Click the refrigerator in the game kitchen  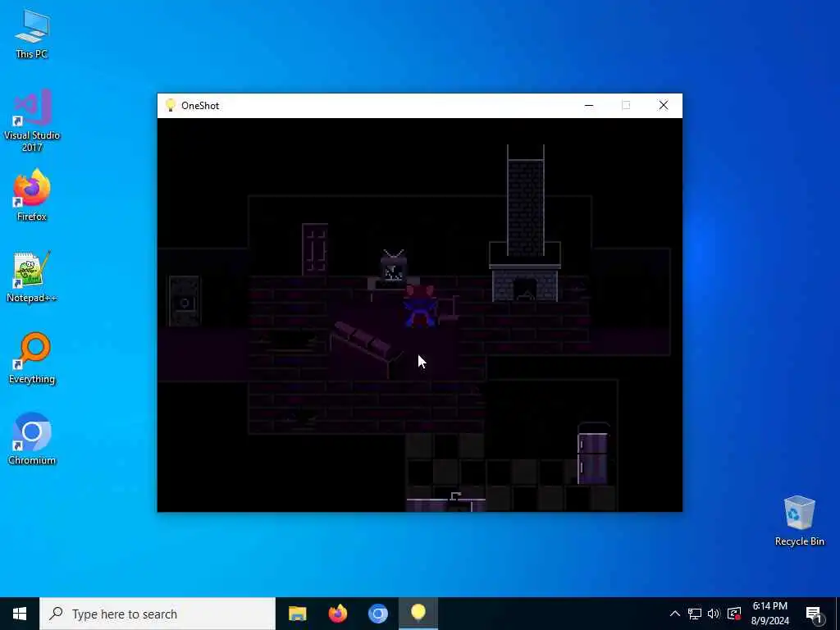[594, 454]
